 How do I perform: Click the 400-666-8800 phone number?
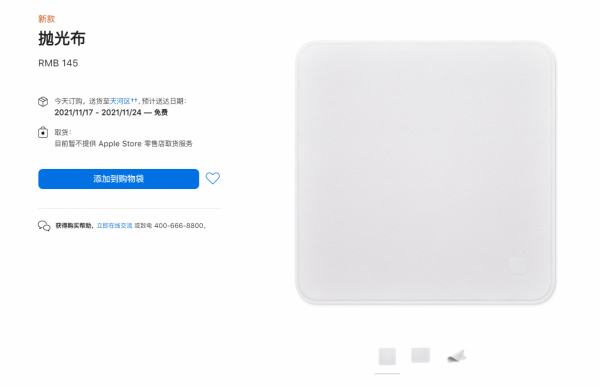[179, 226]
